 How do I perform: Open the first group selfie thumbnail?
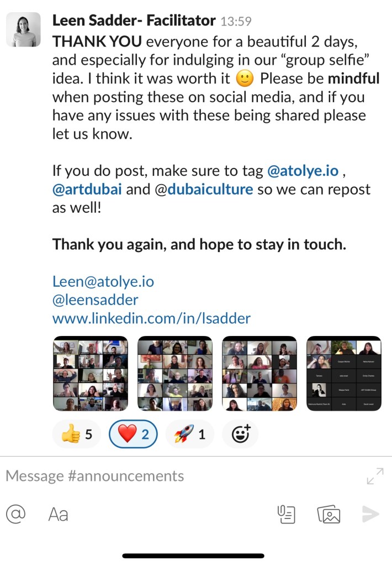coord(91,374)
